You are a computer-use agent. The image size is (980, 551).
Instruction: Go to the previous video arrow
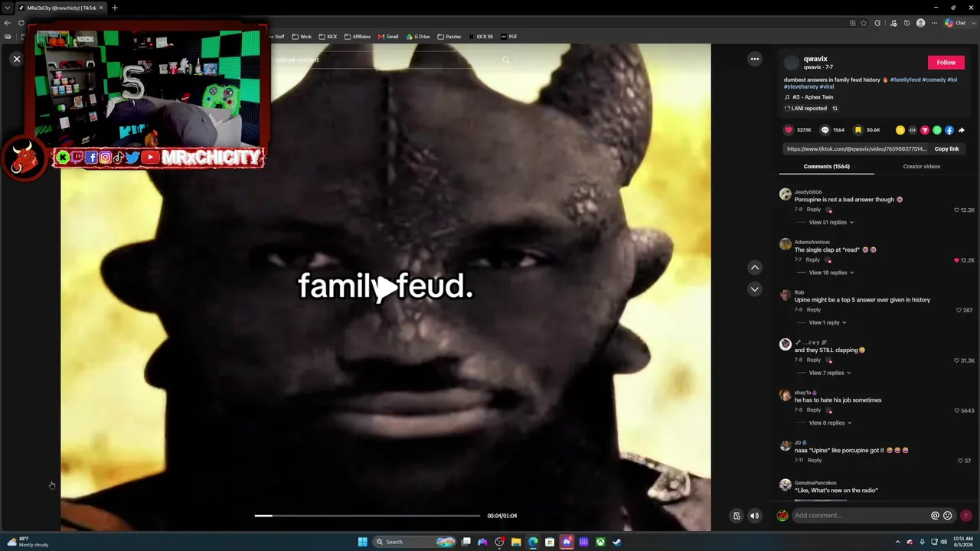pos(755,268)
